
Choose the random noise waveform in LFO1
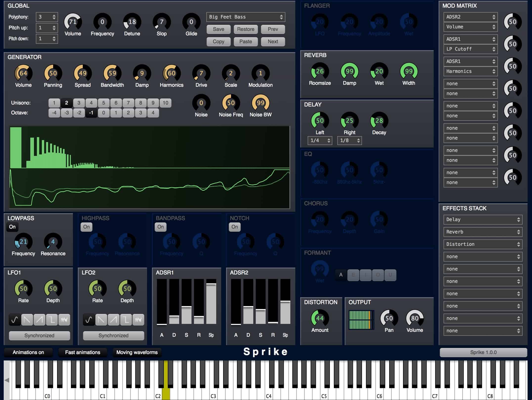[64, 320]
